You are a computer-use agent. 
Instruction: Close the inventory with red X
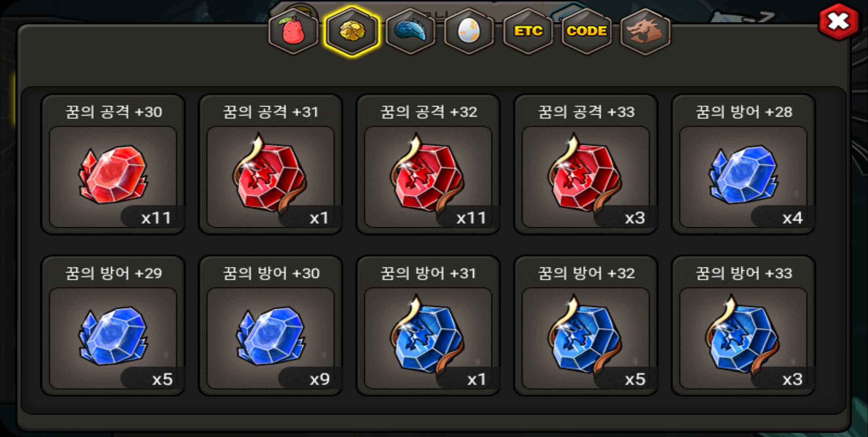point(838,21)
